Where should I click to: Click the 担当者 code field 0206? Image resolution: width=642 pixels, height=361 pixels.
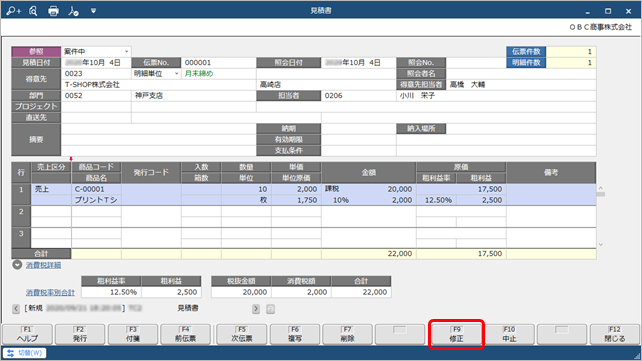coord(358,95)
